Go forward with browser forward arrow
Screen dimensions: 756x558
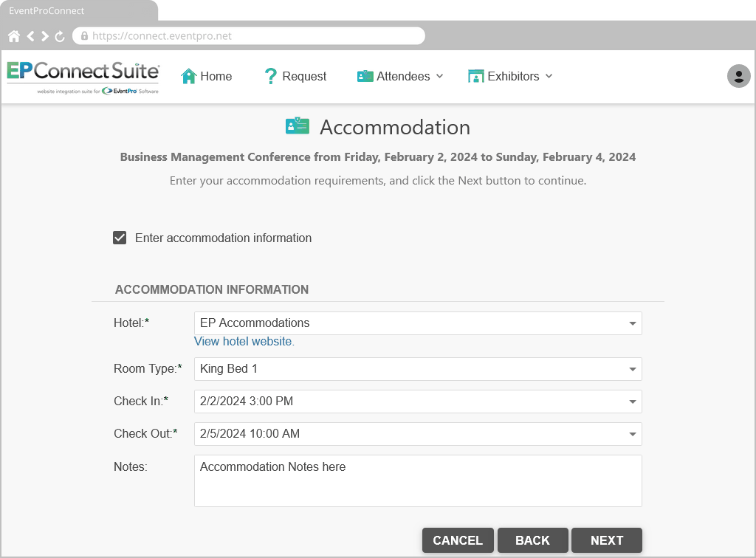(x=45, y=36)
